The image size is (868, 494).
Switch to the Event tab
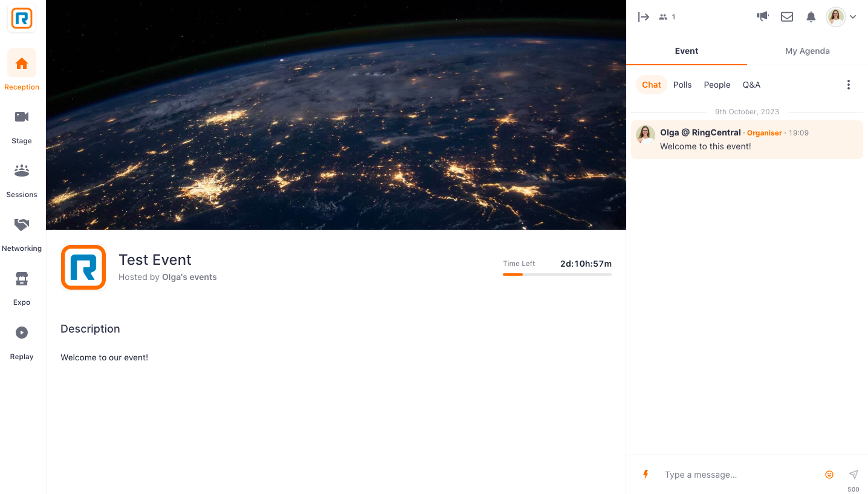(x=687, y=51)
